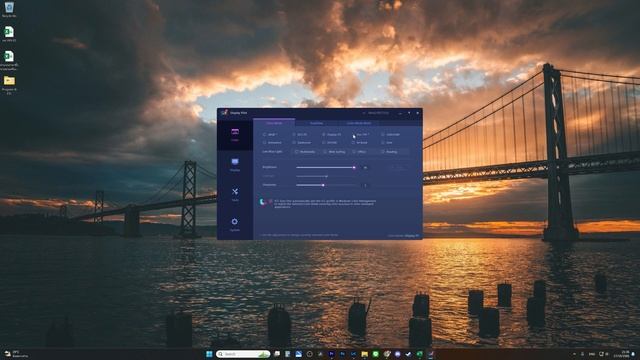Choose Multimedia low blue light option
Viewport: 640px width, 360px height.
tap(305, 152)
